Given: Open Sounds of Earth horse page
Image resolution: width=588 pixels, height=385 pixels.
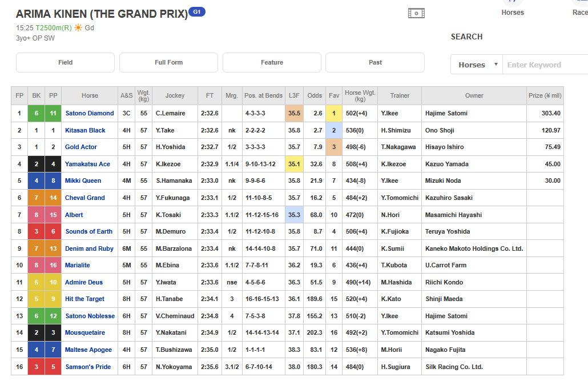Looking at the screenshot, I should pos(89,231).
